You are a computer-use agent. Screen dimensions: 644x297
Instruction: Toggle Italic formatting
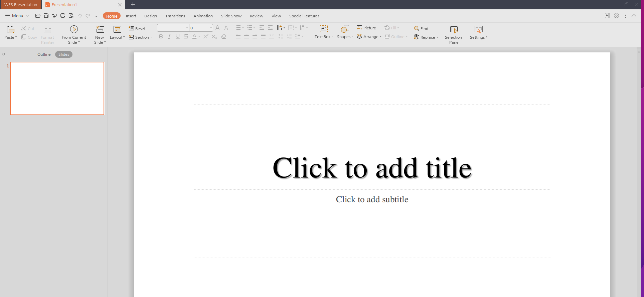click(169, 37)
